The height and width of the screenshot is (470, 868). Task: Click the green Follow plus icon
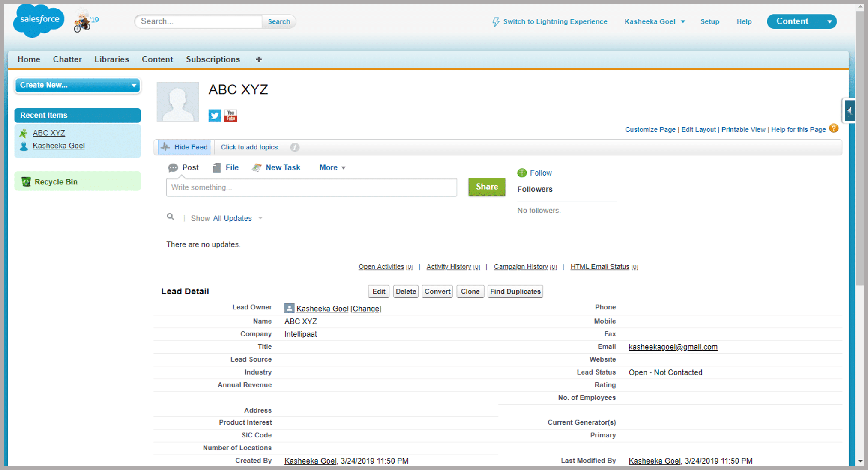522,173
